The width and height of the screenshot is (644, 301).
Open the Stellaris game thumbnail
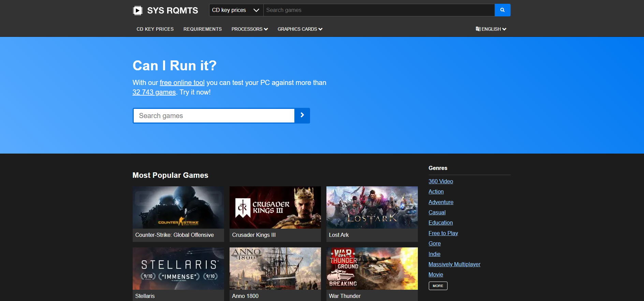pyautogui.click(x=178, y=269)
